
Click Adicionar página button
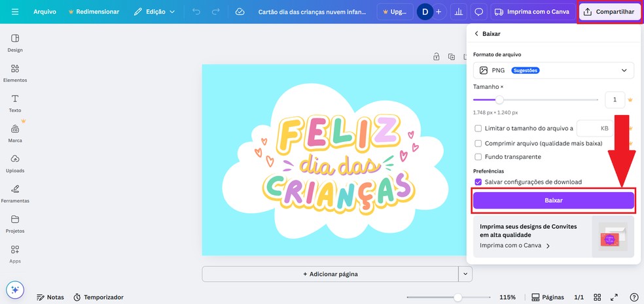(331, 274)
